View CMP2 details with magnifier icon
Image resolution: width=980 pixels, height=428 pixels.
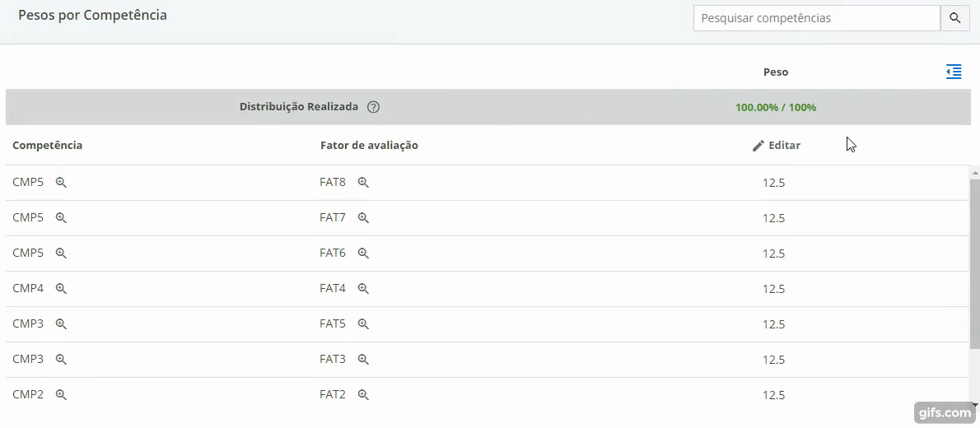click(61, 395)
